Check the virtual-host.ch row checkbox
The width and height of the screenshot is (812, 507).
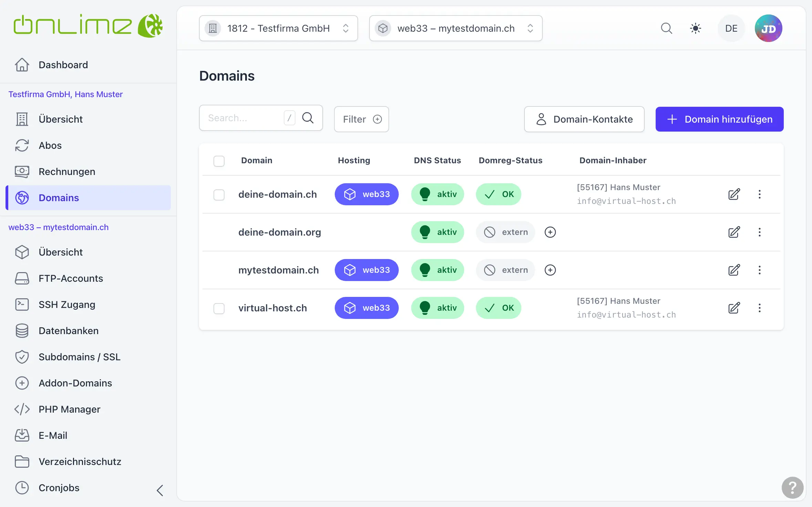219,308
